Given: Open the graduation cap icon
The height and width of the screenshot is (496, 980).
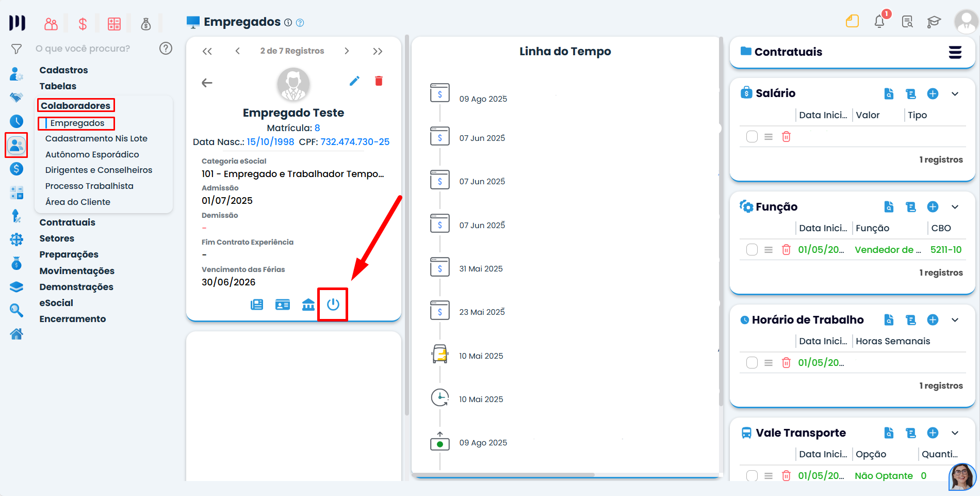Looking at the screenshot, I should click(x=934, y=22).
